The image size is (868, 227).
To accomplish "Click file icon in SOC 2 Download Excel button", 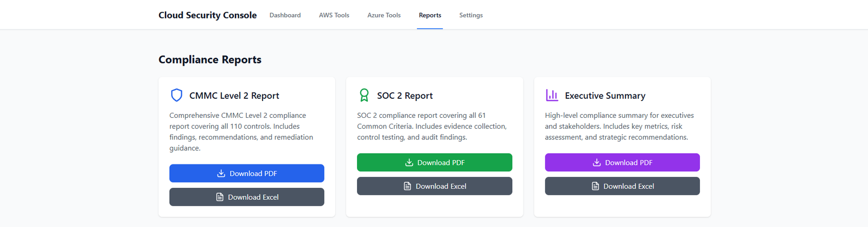I will [x=407, y=186].
